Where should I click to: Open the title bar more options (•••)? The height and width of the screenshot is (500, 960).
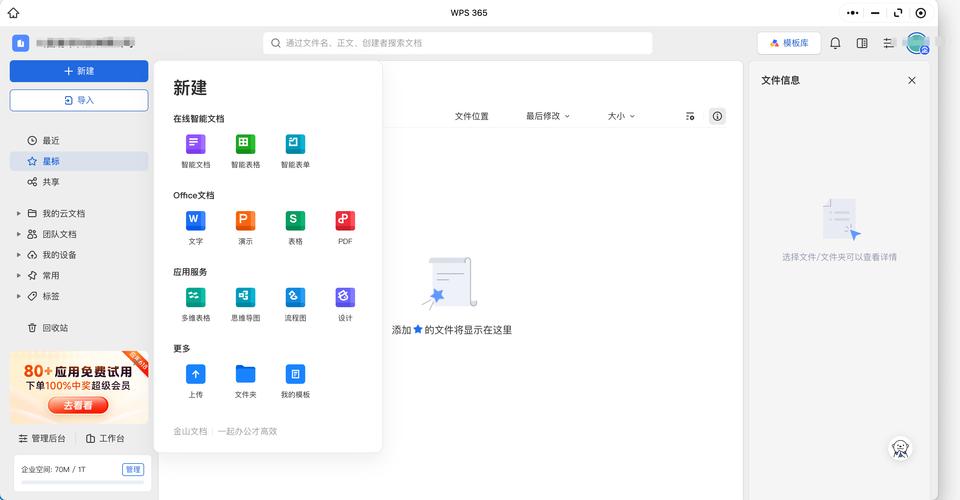[853, 13]
